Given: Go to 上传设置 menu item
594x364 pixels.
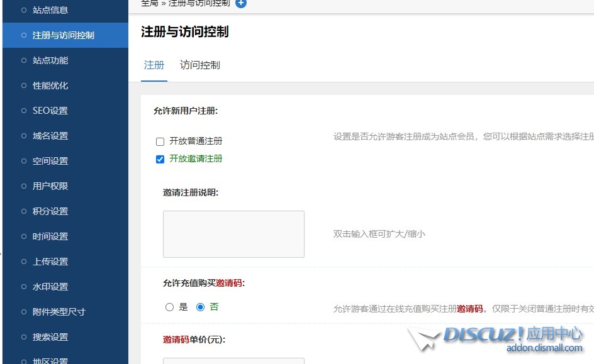Looking at the screenshot, I should (50, 262).
